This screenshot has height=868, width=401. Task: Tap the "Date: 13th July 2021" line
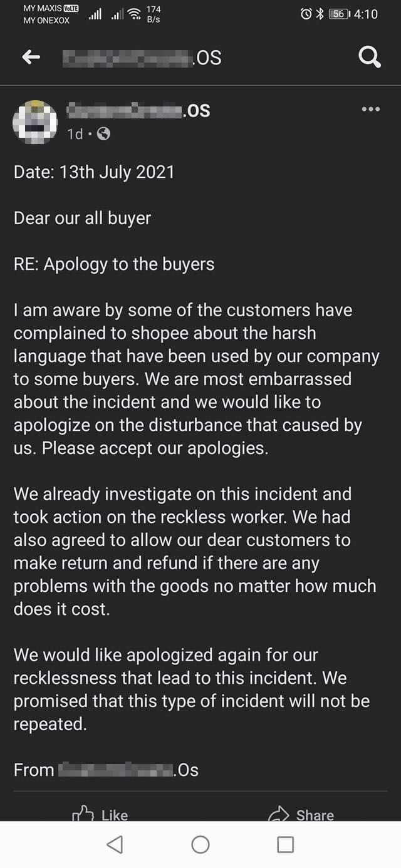pos(94,172)
